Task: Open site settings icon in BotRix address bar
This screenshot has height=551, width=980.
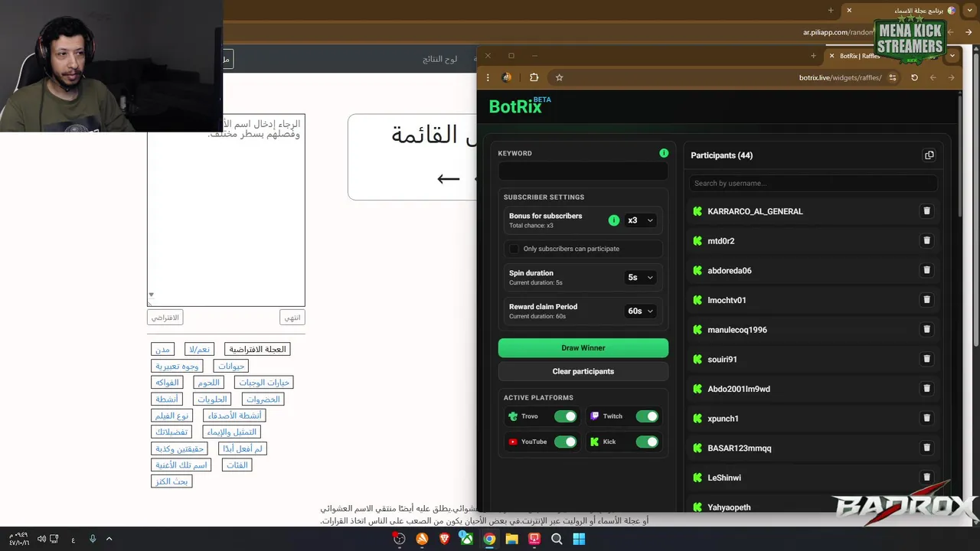Action: tap(893, 77)
